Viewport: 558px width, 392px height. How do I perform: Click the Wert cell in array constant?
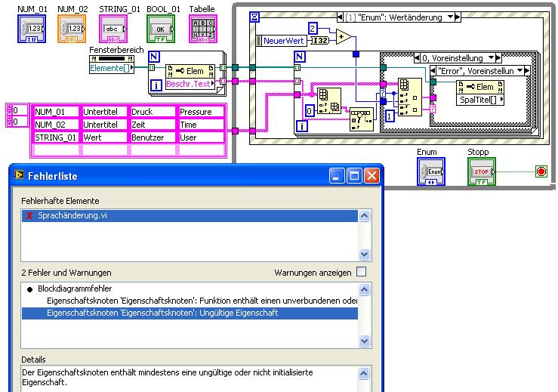(x=104, y=137)
